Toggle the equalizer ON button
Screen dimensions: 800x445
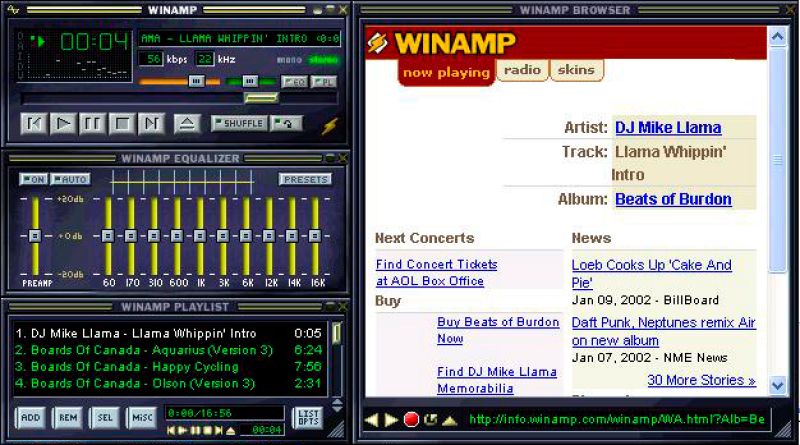pyautogui.click(x=34, y=179)
